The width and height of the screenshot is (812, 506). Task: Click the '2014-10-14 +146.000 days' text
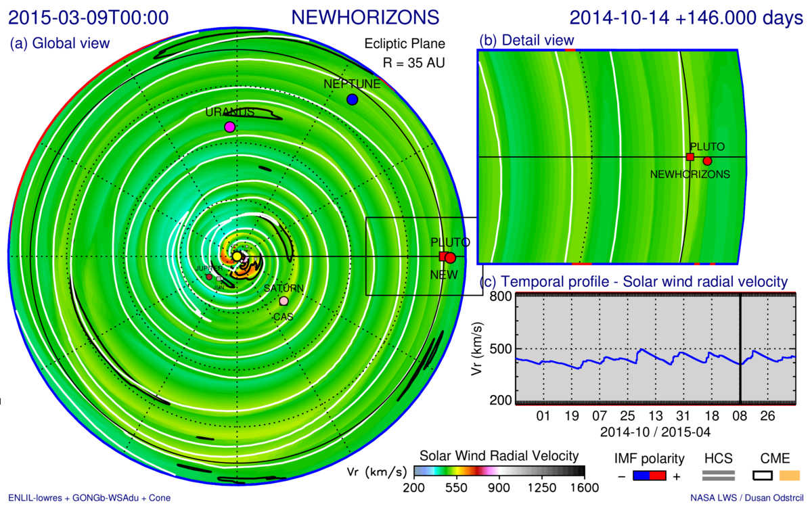pos(686,18)
